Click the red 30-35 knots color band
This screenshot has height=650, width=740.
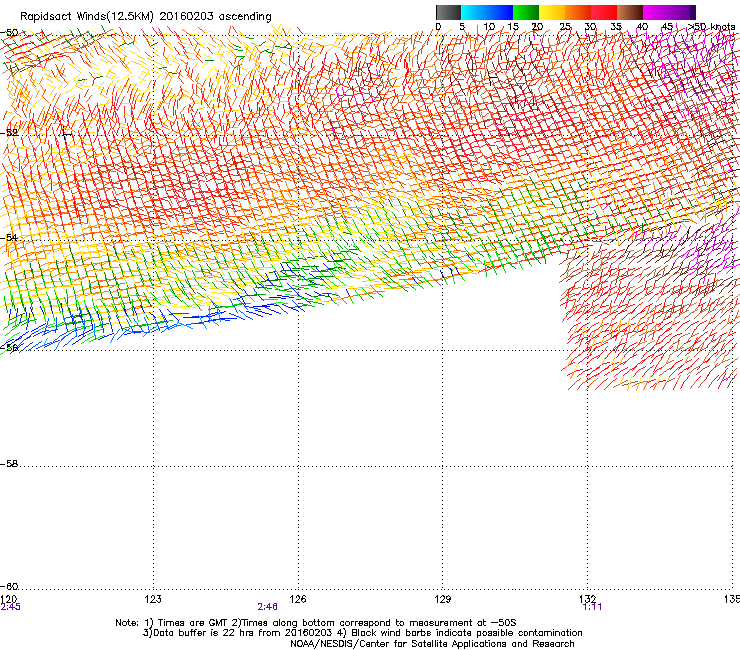[x=604, y=12]
